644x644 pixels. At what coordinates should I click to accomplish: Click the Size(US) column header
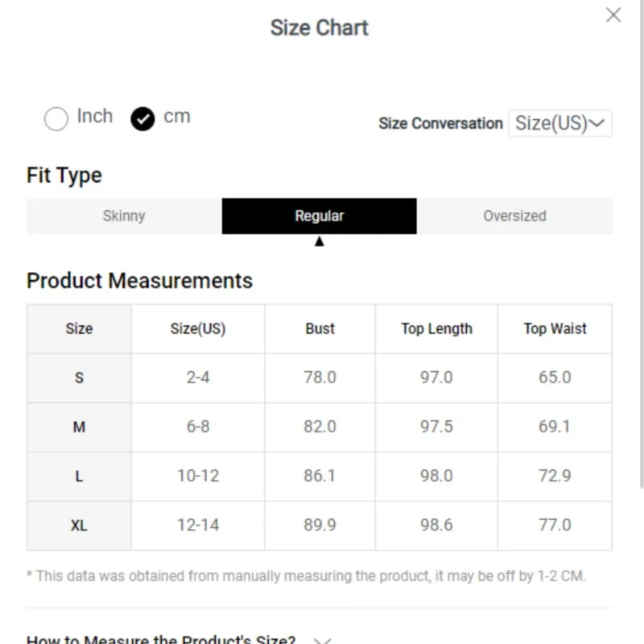pyautogui.click(x=198, y=328)
